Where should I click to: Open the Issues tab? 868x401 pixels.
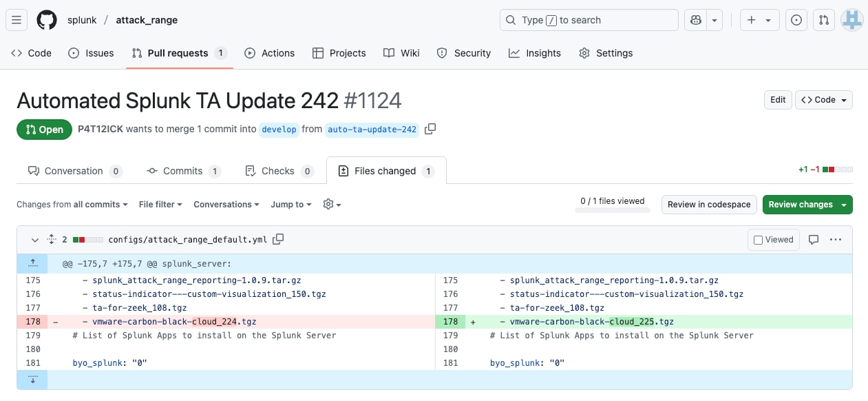pyautogui.click(x=91, y=53)
